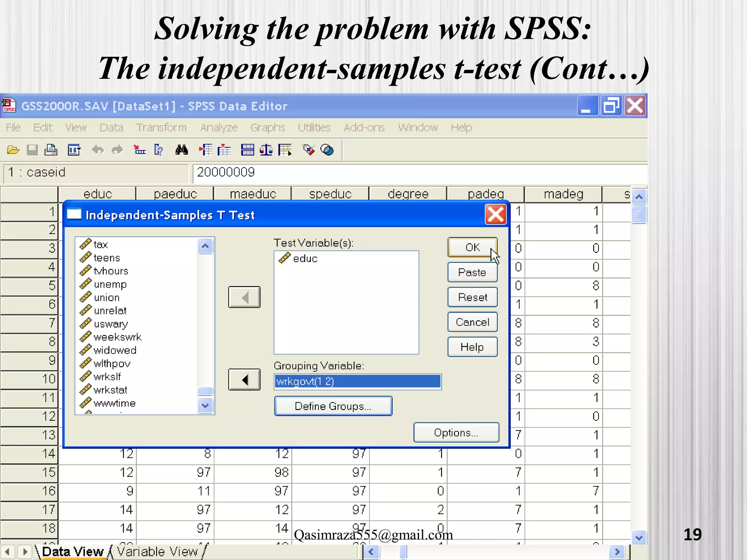Open the Analyze menu
Viewport: 747px width, 560px height.
click(219, 128)
